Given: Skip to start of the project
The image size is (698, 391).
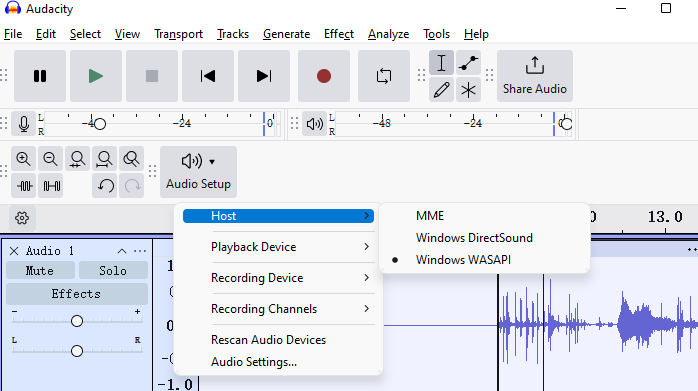Looking at the screenshot, I should (208, 76).
